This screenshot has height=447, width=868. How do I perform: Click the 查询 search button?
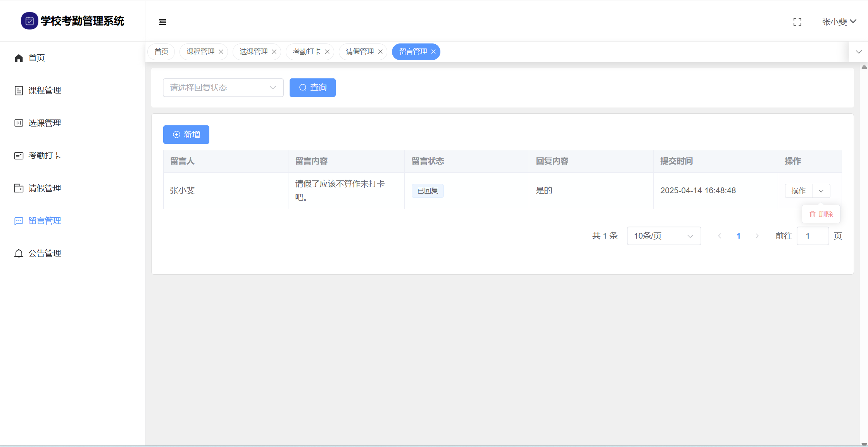[x=312, y=88]
